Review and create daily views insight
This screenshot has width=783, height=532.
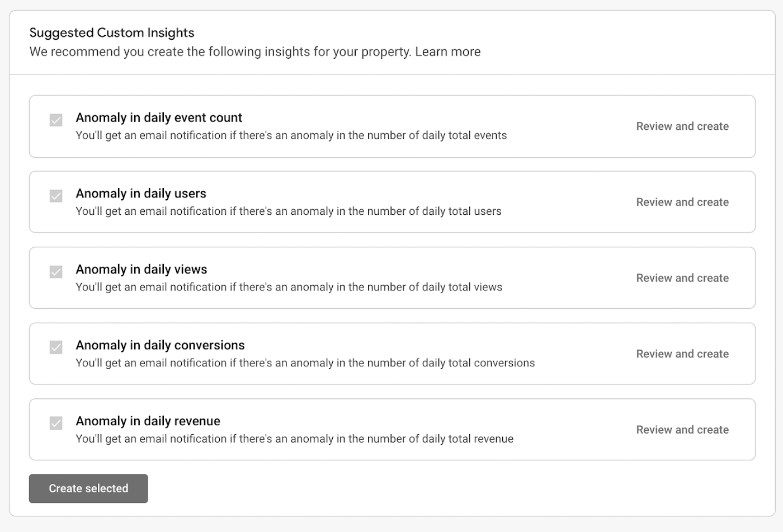click(682, 278)
